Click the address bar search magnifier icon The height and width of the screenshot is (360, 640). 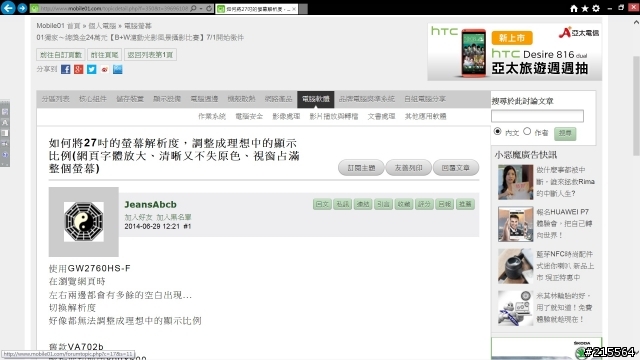[193, 8]
